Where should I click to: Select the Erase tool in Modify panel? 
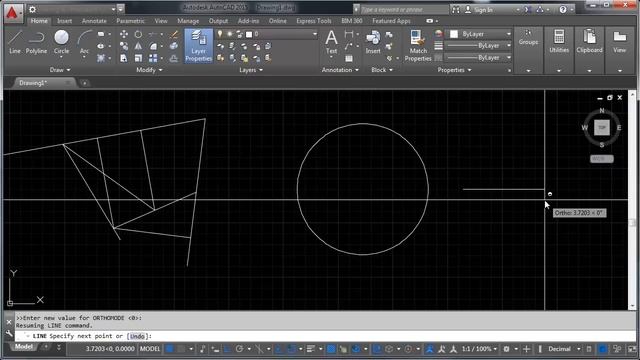(x=174, y=34)
